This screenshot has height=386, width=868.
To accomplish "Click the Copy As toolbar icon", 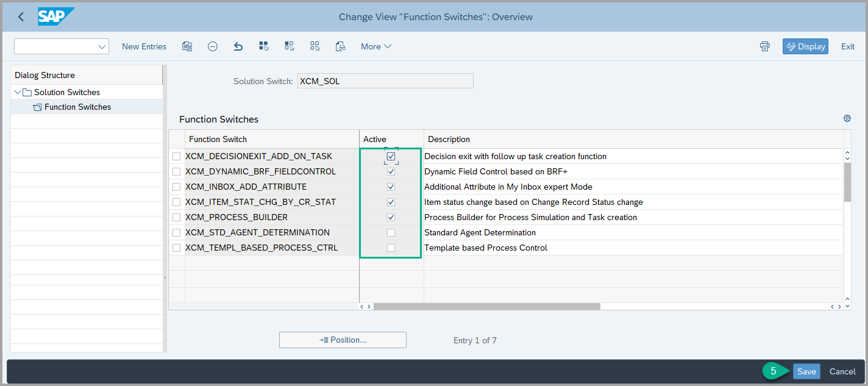I will pyautogui.click(x=187, y=46).
